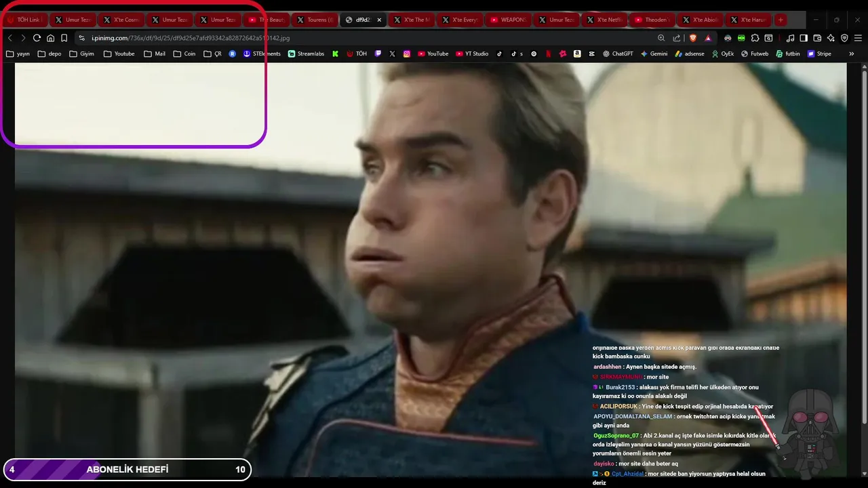Open the Gemini bookmark
The width and height of the screenshot is (868, 488).
654,54
